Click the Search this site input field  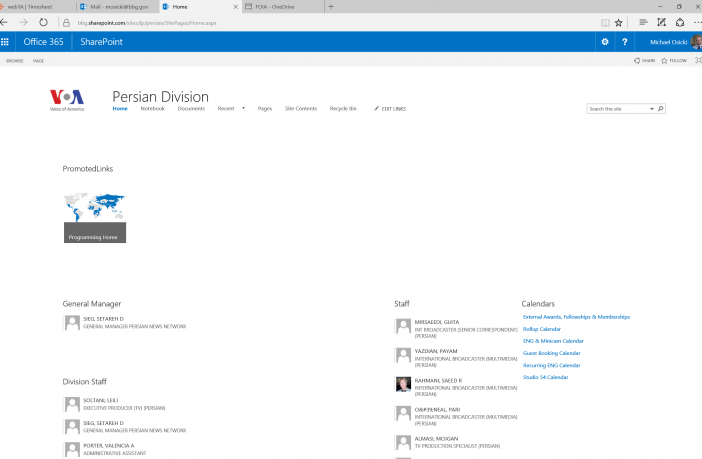[617, 109]
